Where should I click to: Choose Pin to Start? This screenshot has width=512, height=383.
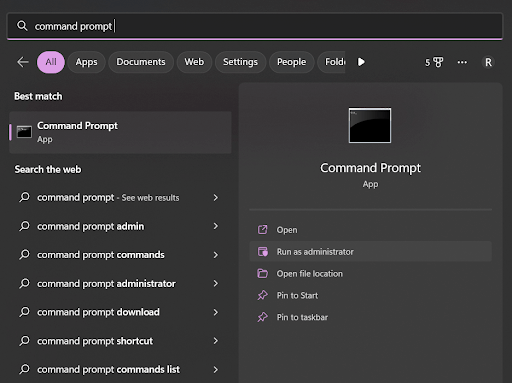pos(370,295)
